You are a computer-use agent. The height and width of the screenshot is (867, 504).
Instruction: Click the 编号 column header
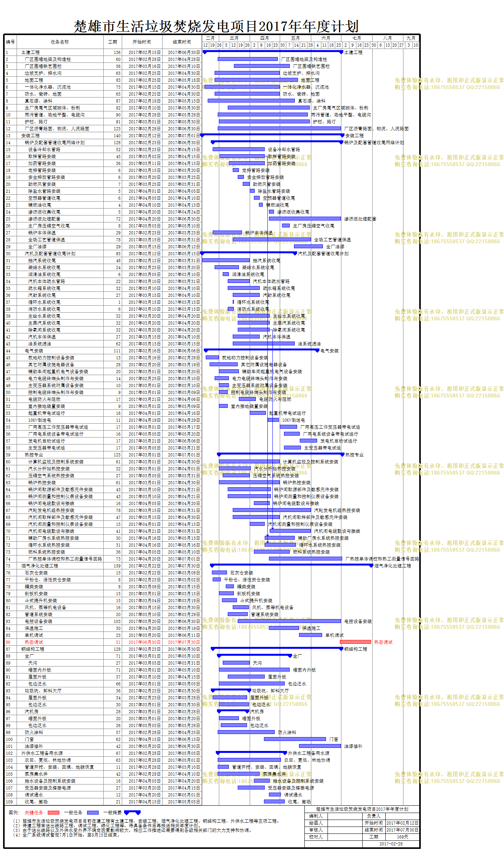point(10,42)
